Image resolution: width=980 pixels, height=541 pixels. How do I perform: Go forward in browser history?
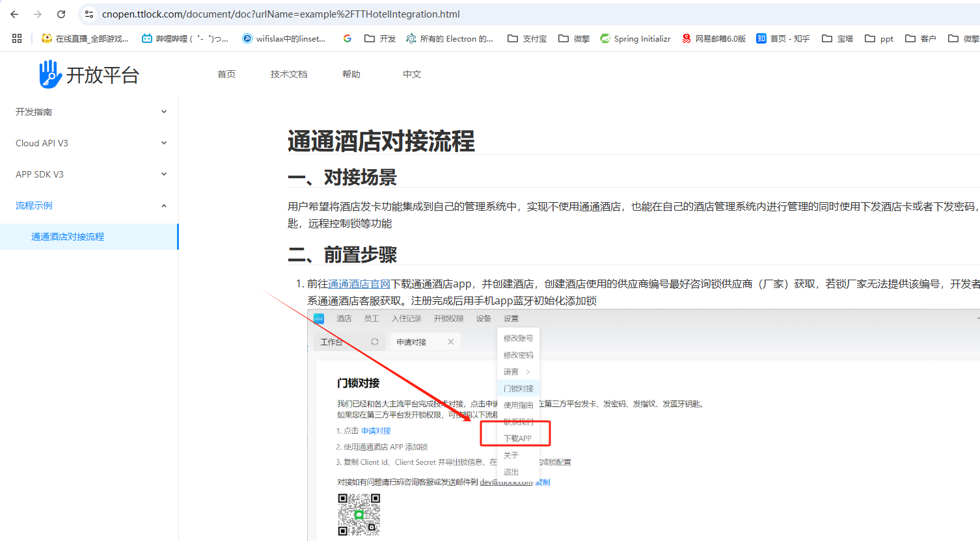coord(38,14)
